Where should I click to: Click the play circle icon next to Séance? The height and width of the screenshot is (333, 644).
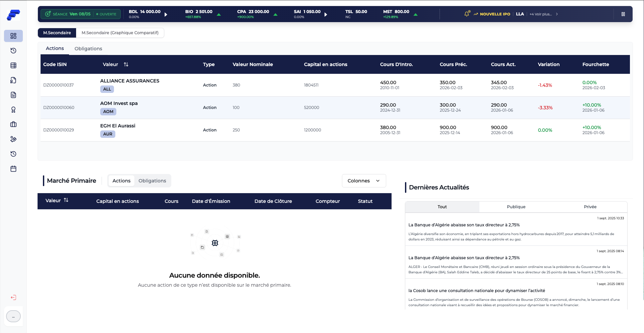[x=48, y=14]
